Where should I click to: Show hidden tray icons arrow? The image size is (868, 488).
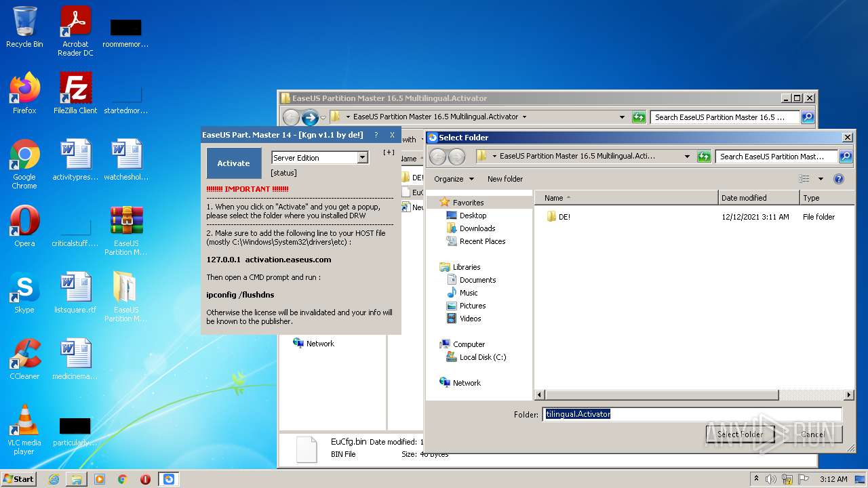[757, 479]
